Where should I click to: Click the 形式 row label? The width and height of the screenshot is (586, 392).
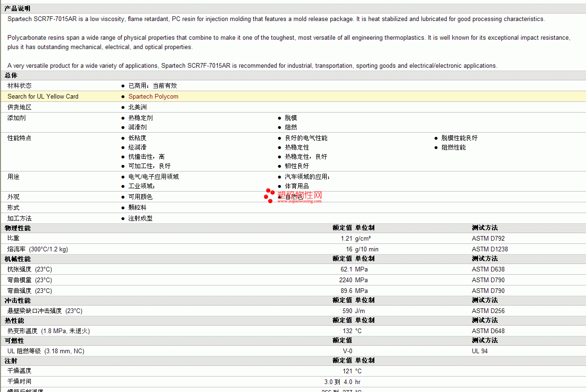(x=14, y=207)
